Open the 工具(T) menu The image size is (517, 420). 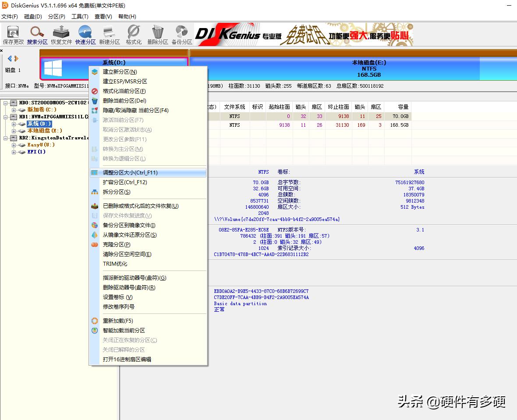(79, 16)
